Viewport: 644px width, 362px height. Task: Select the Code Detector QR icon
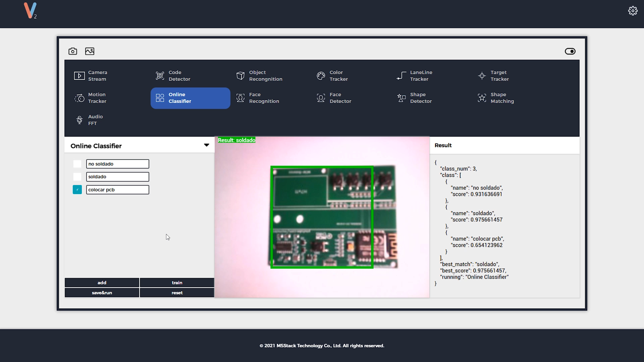coord(160,76)
